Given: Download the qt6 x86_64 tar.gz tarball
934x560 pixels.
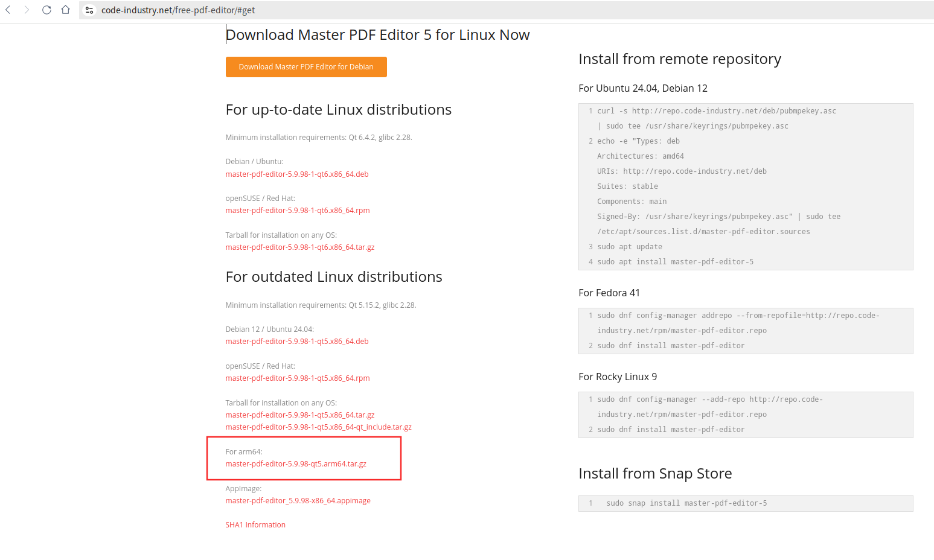Looking at the screenshot, I should 300,247.
